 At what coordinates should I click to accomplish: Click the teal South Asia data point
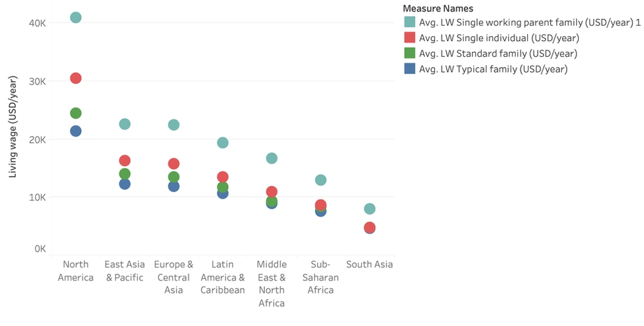pos(369,209)
